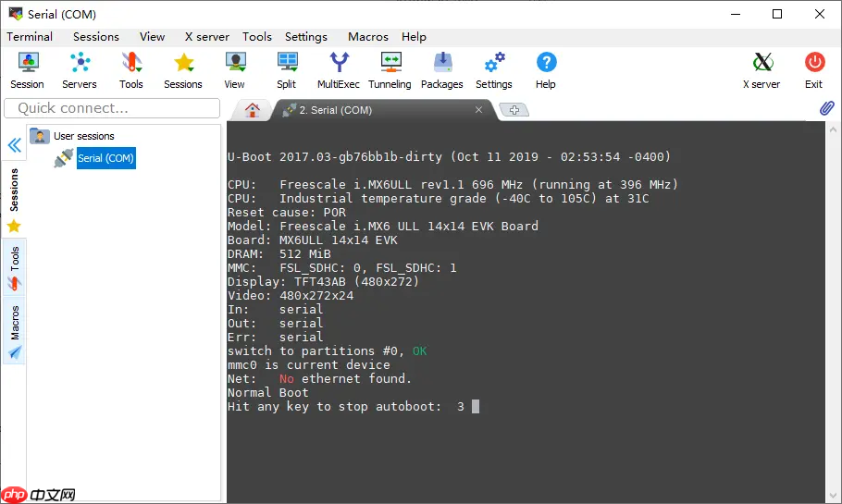Close the 2. Serial (COM) tab
The image size is (842, 504).
[x=478, y=109]
